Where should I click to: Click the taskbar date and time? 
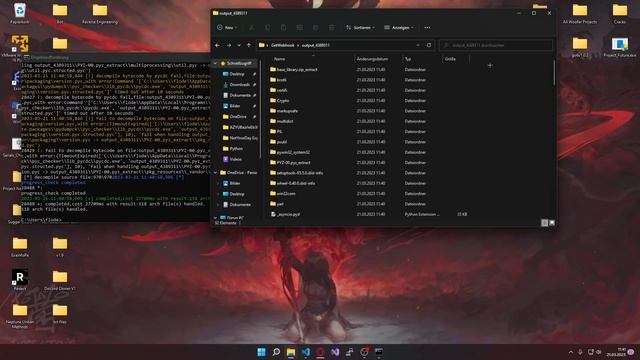pyautogui.click(x=616, y=352)
